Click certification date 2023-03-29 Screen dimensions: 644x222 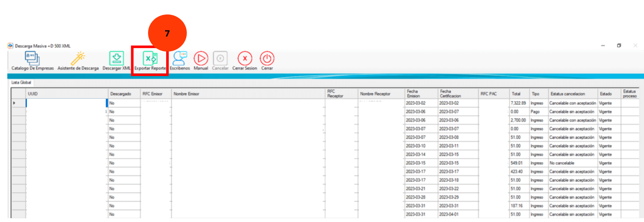(x=458, y=197)
